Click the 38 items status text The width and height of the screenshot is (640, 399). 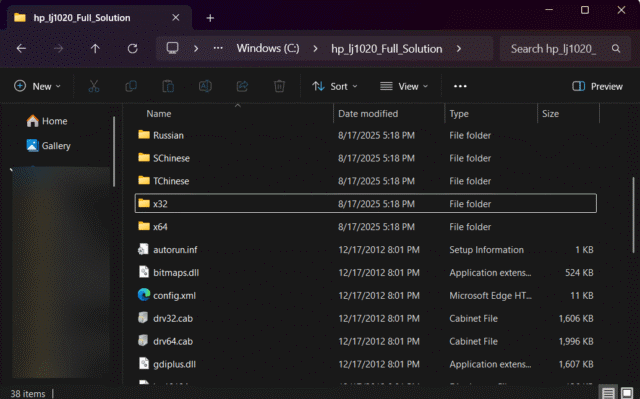coord(27,394)
